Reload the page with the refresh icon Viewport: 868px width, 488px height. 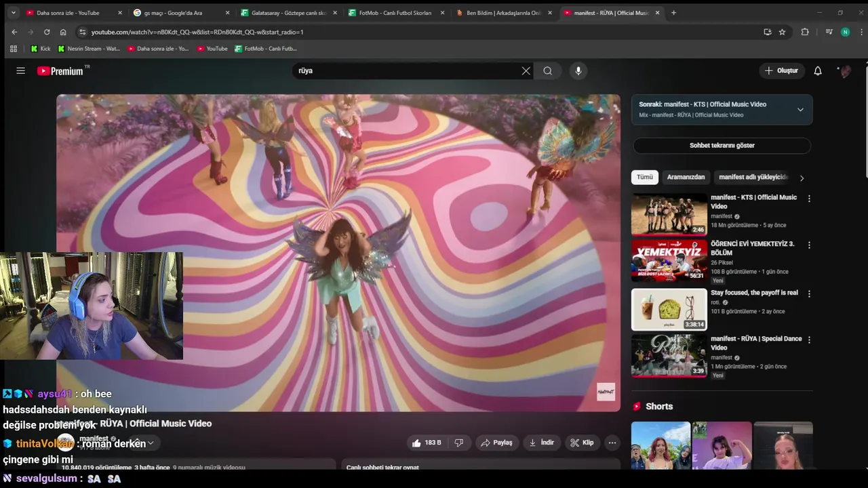[x=47, y=32]
